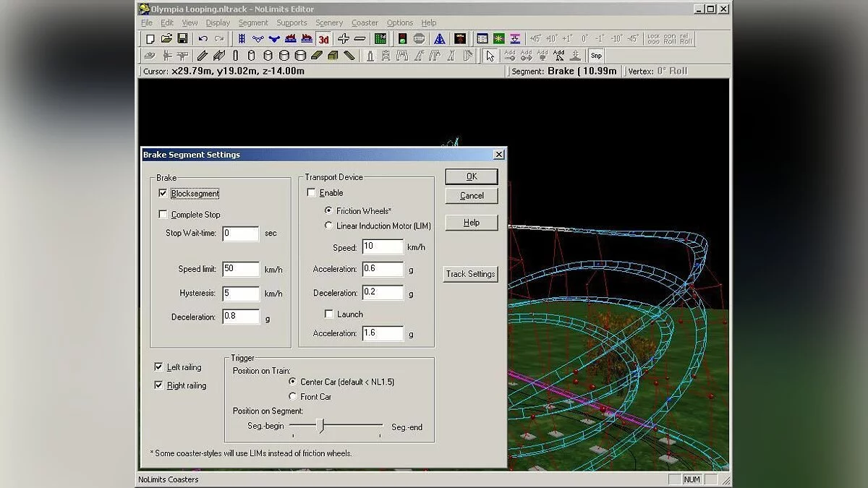Click the blue tower structure icon
868x488 pixels.
point(438,38)
